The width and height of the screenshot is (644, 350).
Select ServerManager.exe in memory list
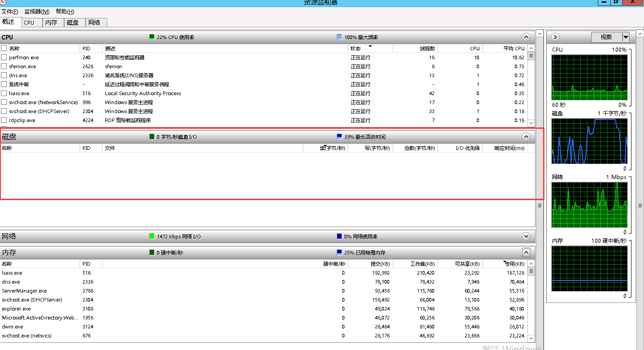[x=263, y=291]
